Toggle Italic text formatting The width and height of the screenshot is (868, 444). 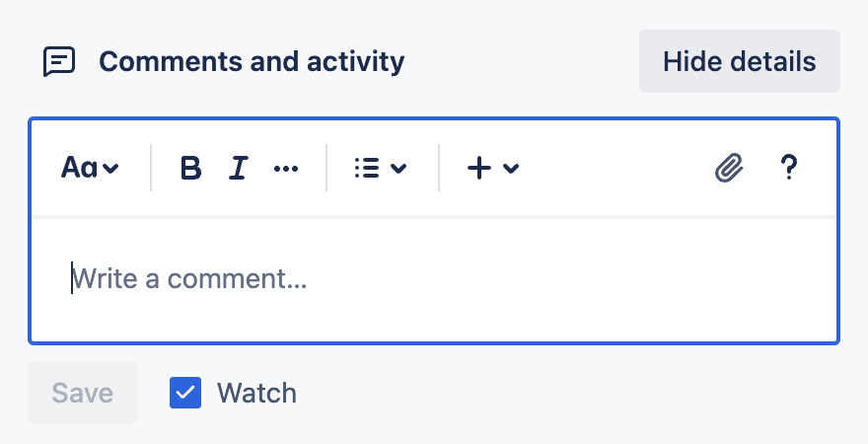(x=238, y=168)
